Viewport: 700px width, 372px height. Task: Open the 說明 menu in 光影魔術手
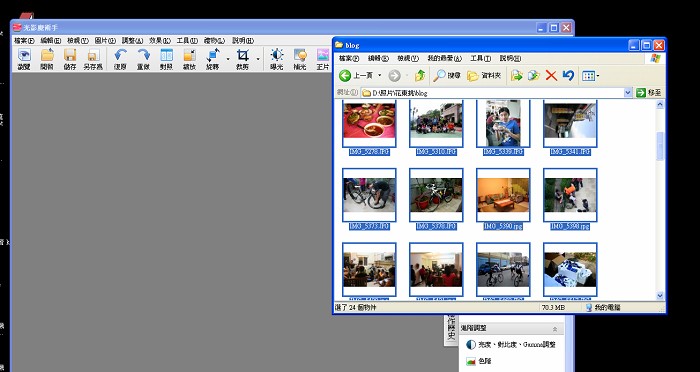click(x=243, y=41)
